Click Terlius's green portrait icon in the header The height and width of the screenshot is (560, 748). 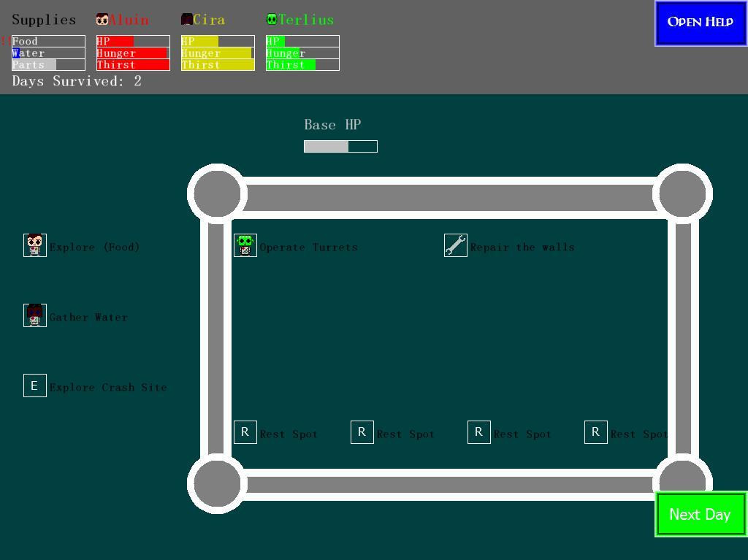pyautogui.click(x=272, y=20)
